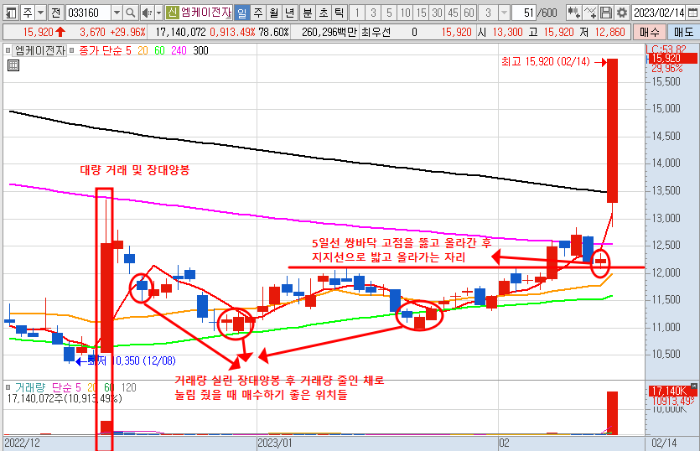Screen dimensions: 700x451
Task: Open the 주 market type dropdown arrow
Action: 41,13
